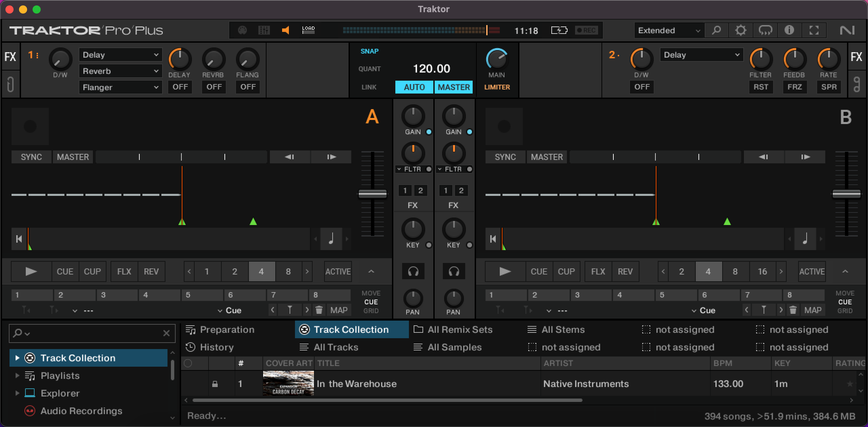Expand the Playlists tree node
Screen dimensions: 868x427
tap(17, 375)
